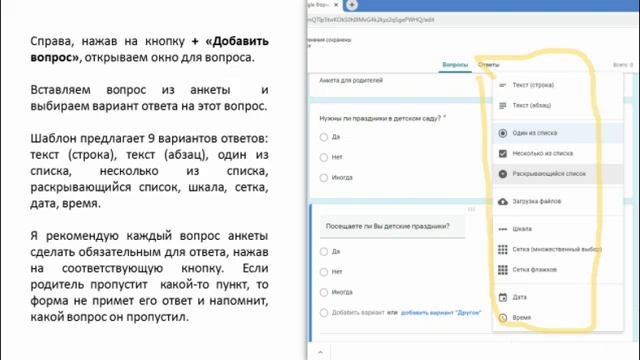Click the добавить вариант "Другое" link

(x=441, y=313)
